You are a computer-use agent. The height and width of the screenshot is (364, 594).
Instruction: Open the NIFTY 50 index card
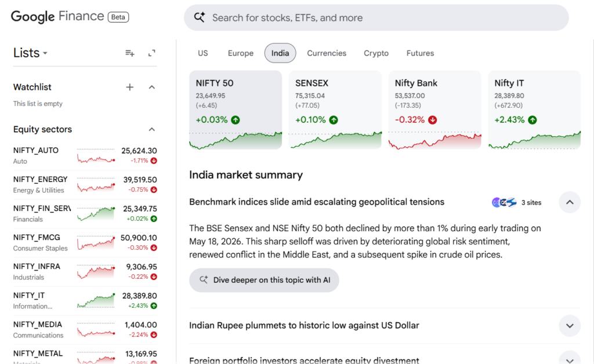[236, 110]
